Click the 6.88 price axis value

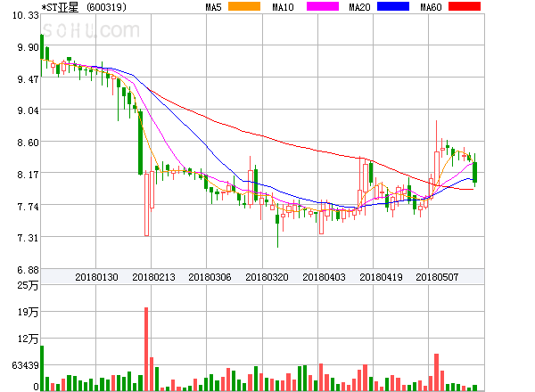pyautogui.click(x=28, y=270)
